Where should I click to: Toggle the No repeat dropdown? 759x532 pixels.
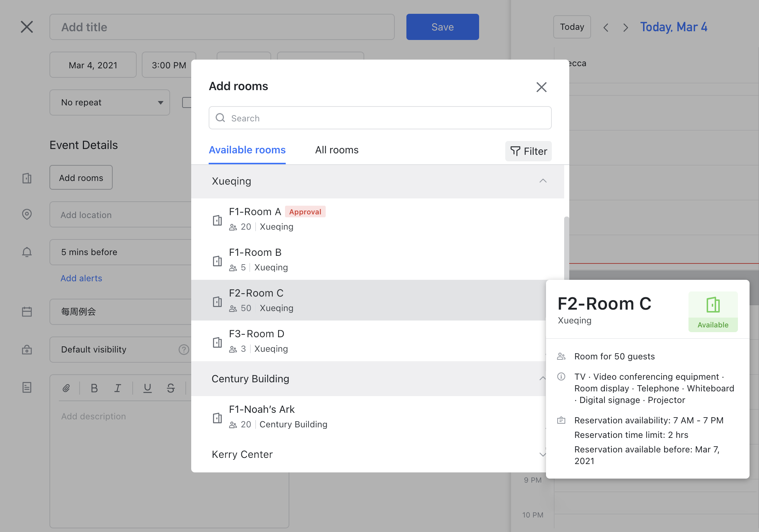point(109,102)
